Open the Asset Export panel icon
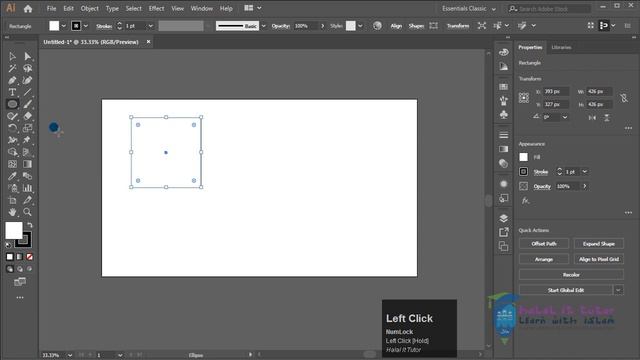This screenshot has width=640, height=360. 504,232
